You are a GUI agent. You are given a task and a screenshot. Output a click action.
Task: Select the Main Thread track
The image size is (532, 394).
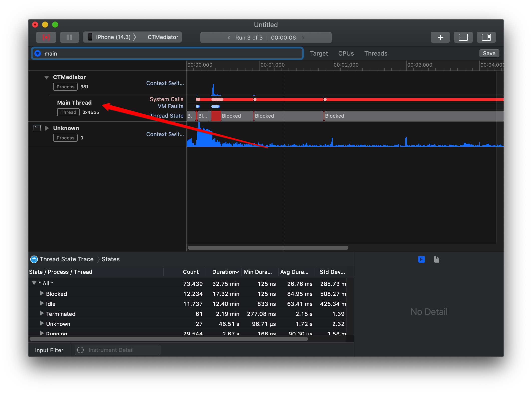[x=74, y=103]
